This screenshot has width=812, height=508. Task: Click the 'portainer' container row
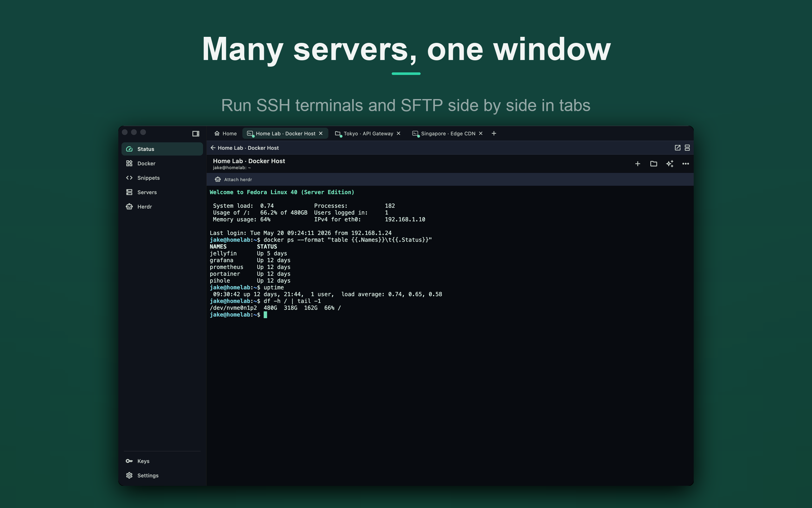coord(250,274)
